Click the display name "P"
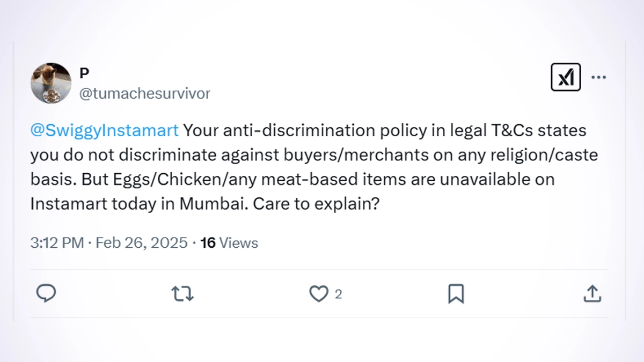 [x=84, y=73]
